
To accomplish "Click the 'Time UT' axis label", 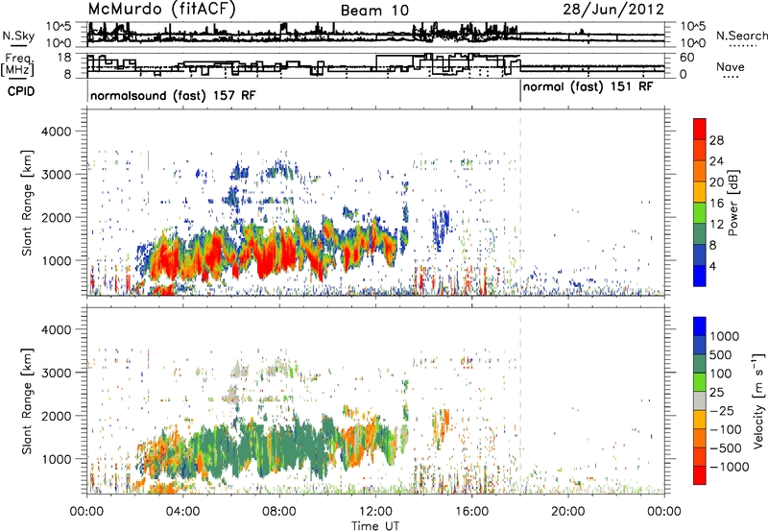I will pos(375,526).
